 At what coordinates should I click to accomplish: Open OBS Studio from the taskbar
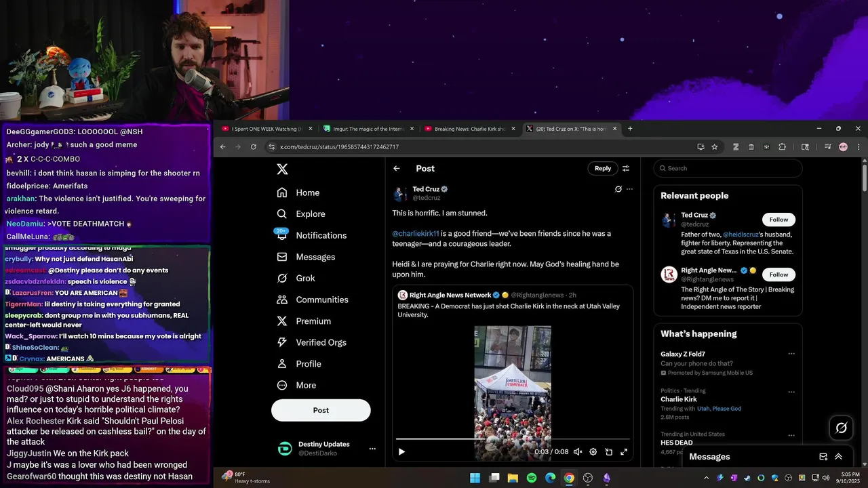(588, 478)
